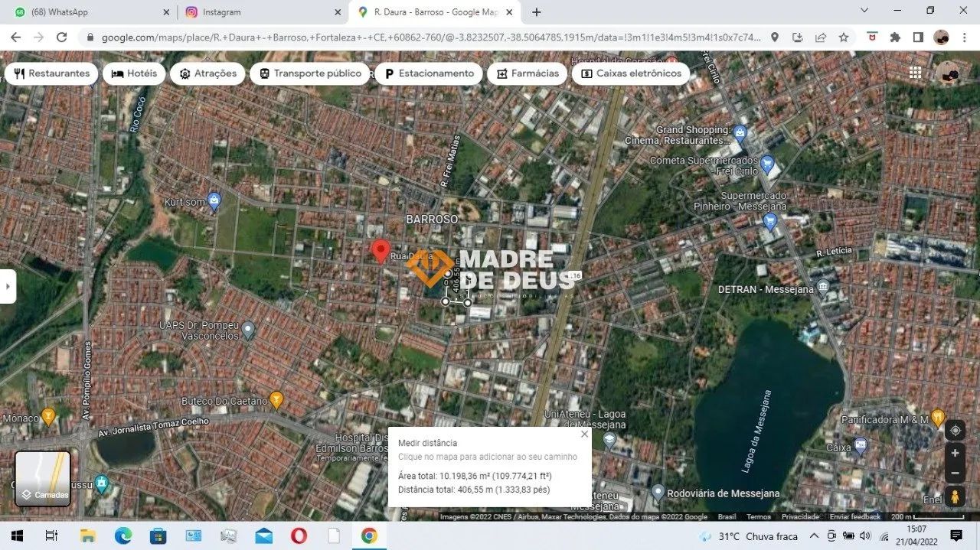980x550 pixels.
Task: Open Rodoviária de Messejana marker
Action: point(658,493)
